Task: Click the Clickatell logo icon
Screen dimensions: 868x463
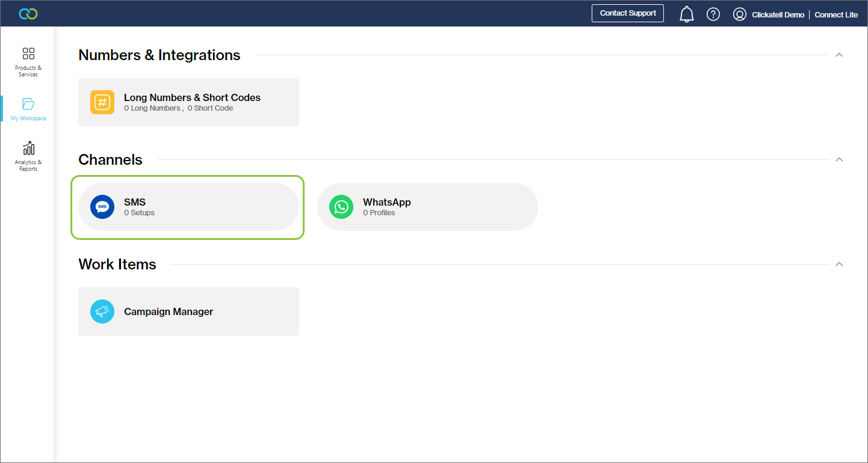Action: coord(28,14)
